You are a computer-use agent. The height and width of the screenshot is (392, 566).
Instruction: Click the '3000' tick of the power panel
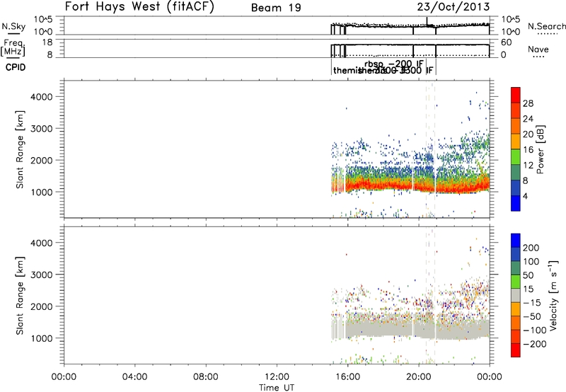click(x=41, y=129)
